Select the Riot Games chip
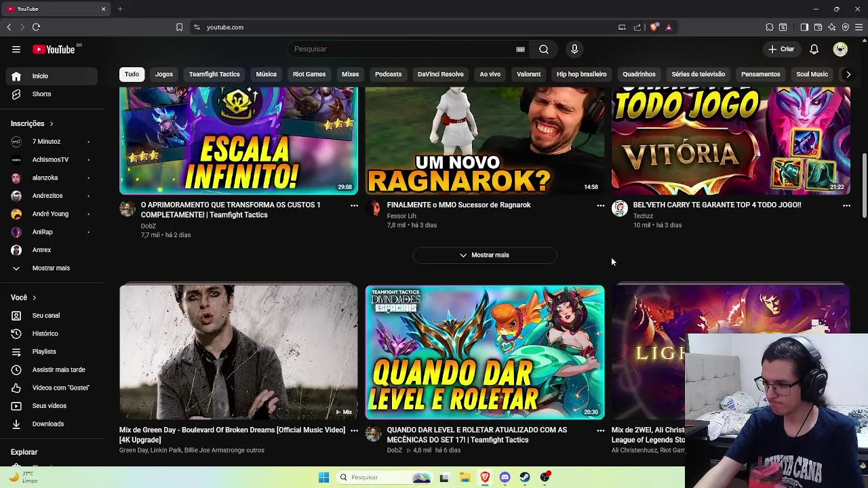The height and width of the screenshot is (488, 868). pos(309,75)
